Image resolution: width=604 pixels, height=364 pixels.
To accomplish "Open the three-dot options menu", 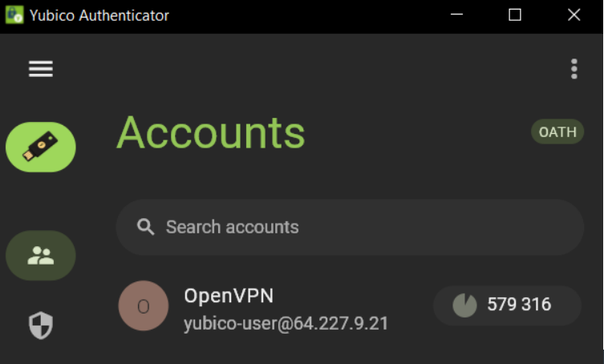I will 574,69.
